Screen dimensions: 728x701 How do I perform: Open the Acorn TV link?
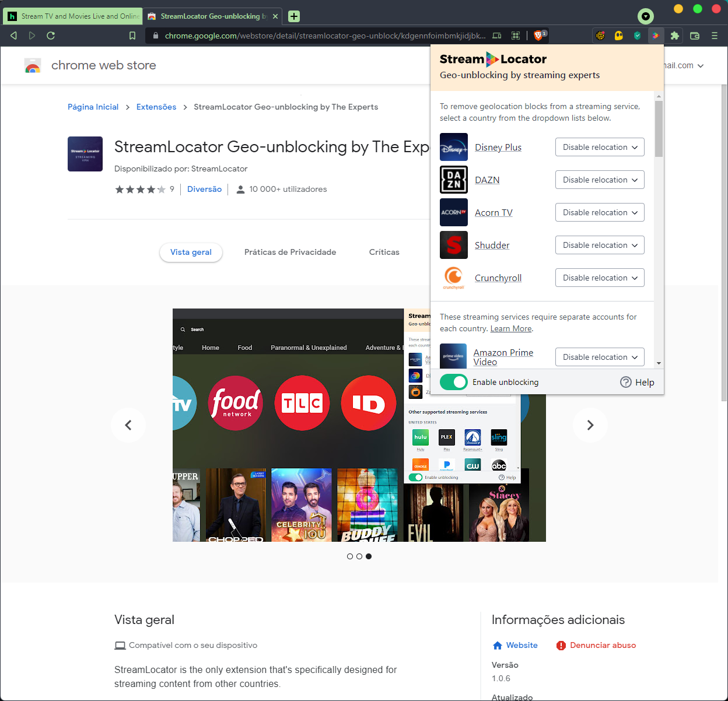point(494,213)
